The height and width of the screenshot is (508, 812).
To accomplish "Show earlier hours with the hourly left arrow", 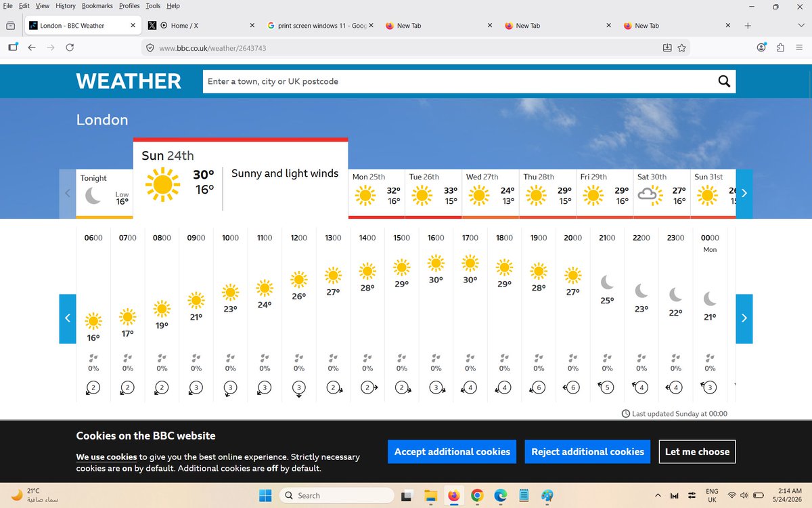I will tap(68, 318).
